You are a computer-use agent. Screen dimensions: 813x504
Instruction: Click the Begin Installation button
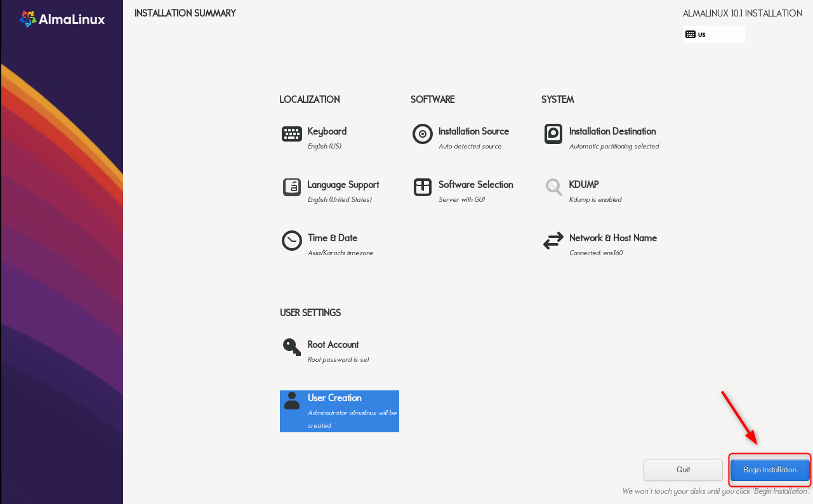pyautogui.click(x=769, y=470)
